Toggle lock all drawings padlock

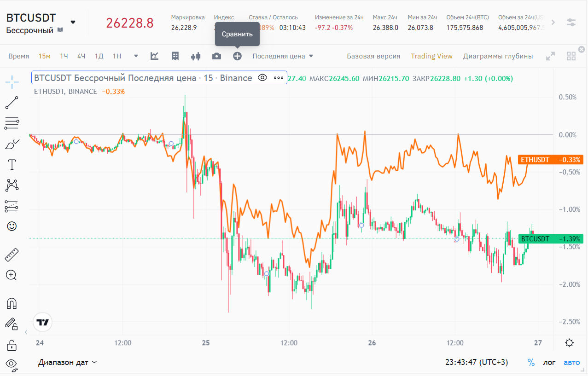[12, 345]
